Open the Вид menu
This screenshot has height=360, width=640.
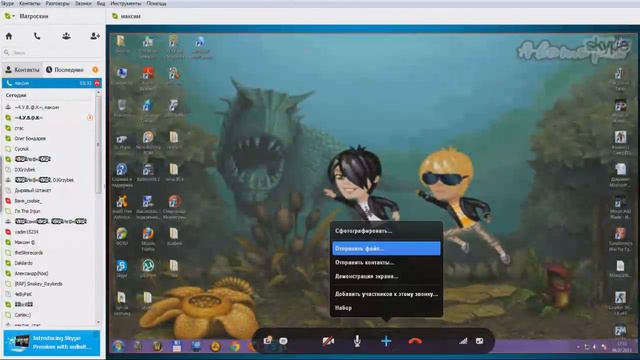(101, 3)
